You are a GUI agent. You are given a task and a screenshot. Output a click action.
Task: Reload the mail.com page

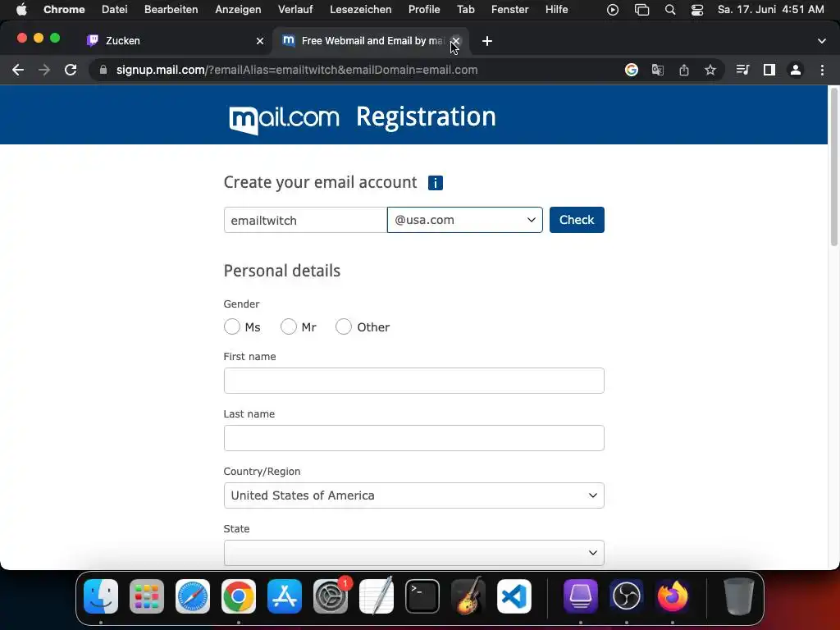click(71, 70)
